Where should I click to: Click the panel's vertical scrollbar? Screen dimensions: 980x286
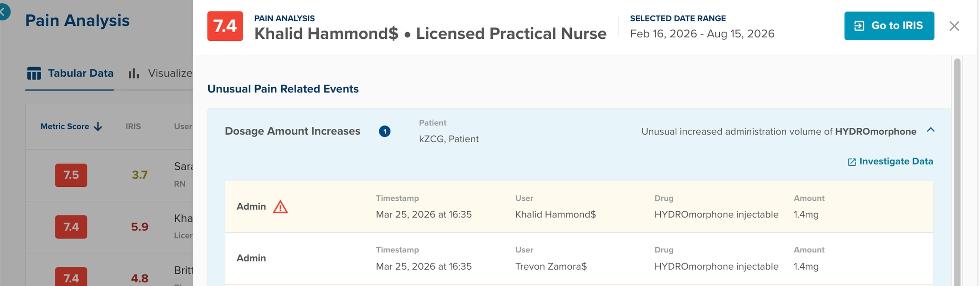[957, 172]
